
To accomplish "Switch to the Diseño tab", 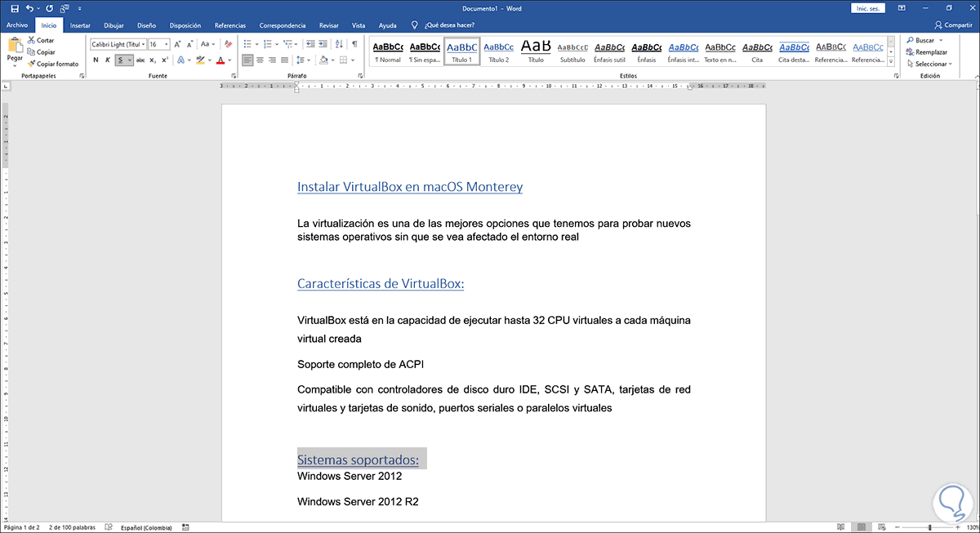I will 146,25.
